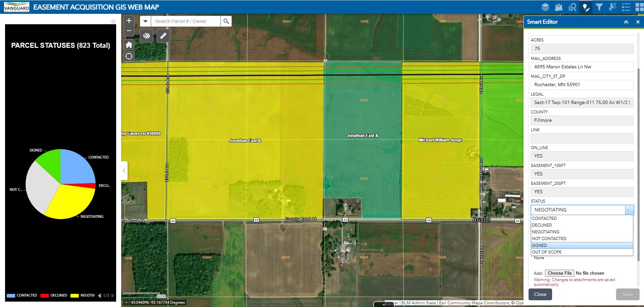This screenshot has width=644, height=307.
Task: Click the LEGAL description field
Action: 582,102
